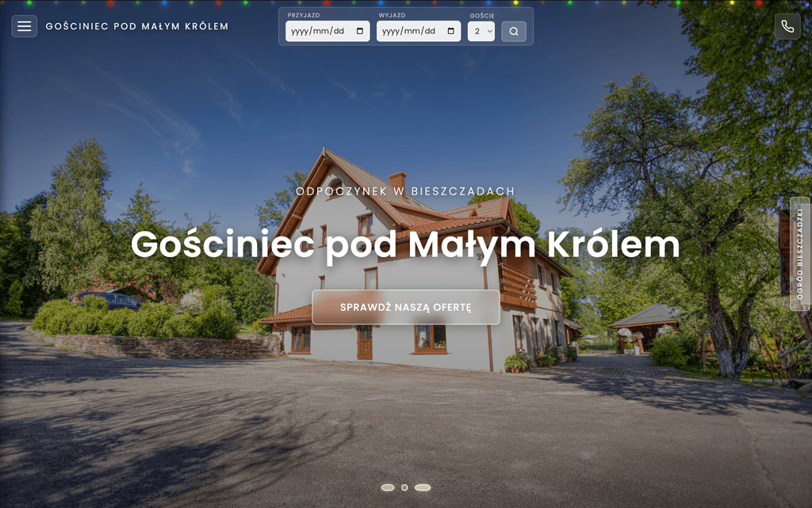Screen dimensions: 812x508
Task: Open the arrival date calendar picker icon
Action: click(360, 31)
